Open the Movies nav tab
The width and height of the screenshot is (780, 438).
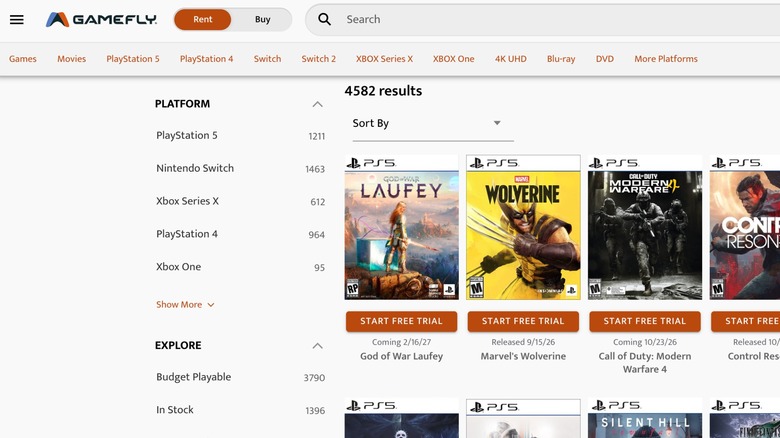coord(72,59)
